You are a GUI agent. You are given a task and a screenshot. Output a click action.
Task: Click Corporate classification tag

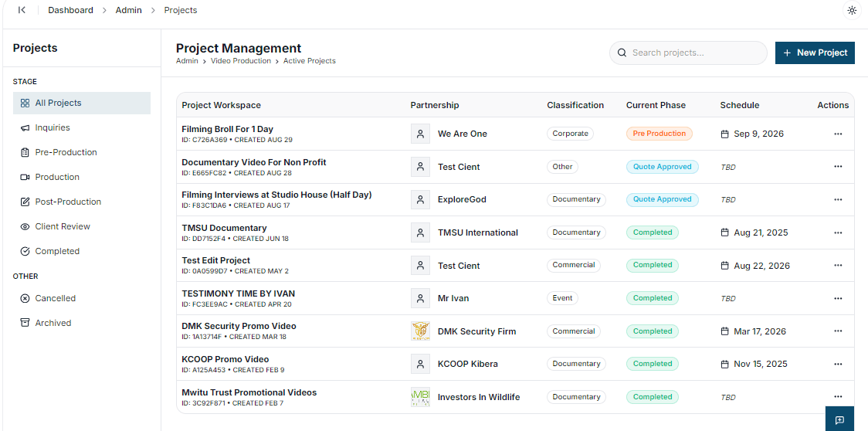click(x=570, y=134)
